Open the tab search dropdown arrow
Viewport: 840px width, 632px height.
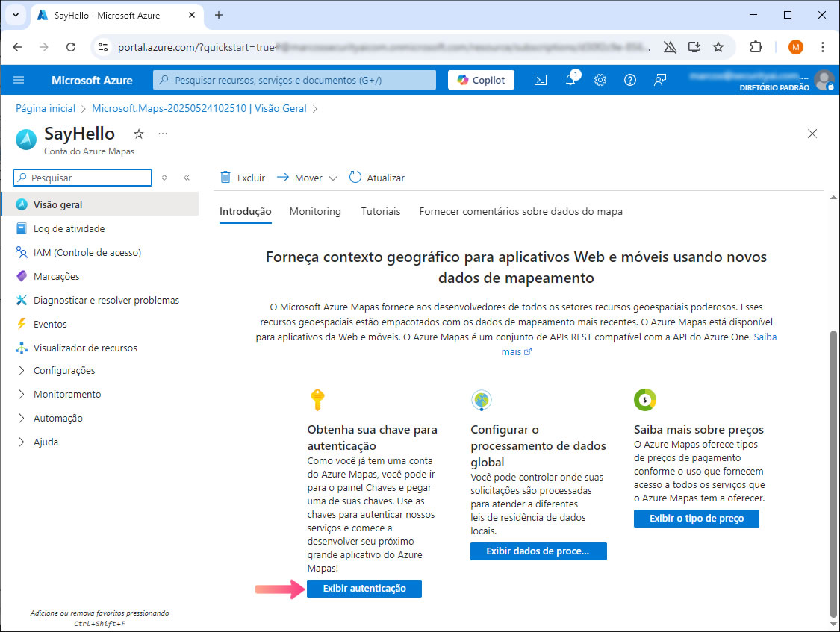[16, 15]
